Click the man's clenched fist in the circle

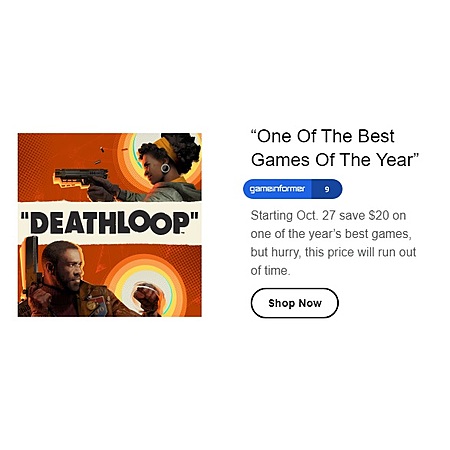coord(146,297)
